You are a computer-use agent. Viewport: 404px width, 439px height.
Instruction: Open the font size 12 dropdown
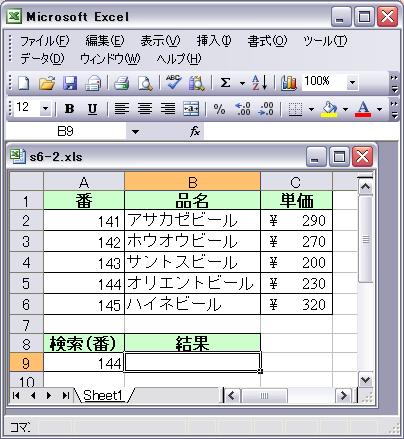tap(45, 108)
